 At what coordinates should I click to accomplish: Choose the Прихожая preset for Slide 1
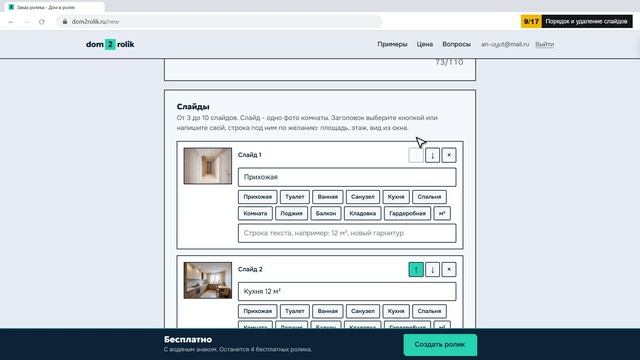pos(258,197)
